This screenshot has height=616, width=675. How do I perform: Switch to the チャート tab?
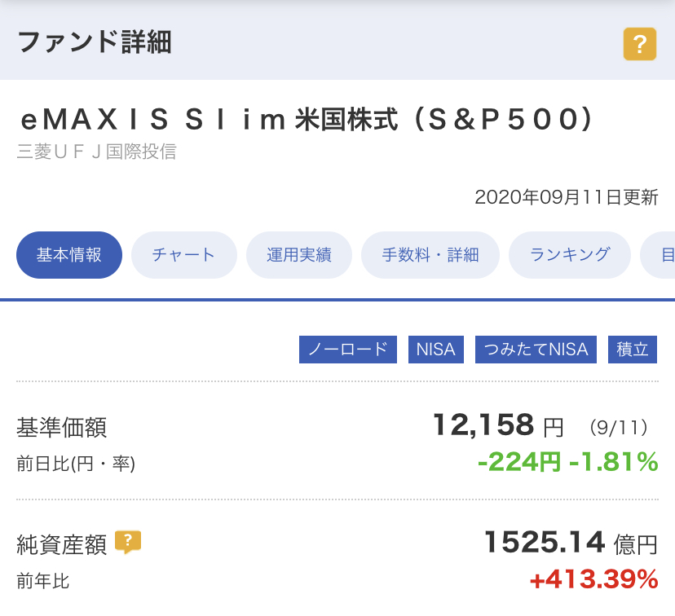pyautogui.click(x=183, y=255)
